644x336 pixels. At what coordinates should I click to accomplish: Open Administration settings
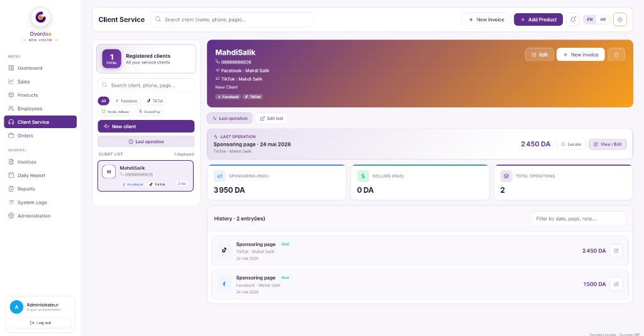(40, 216)
